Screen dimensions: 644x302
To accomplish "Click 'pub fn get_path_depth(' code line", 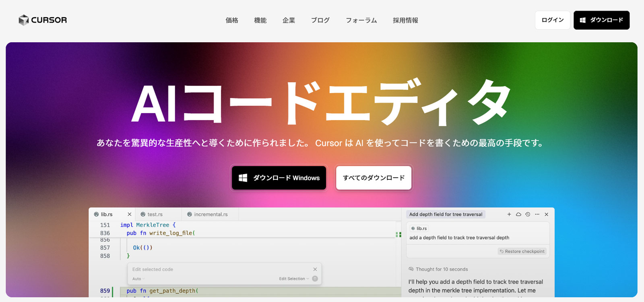I will 162,291.
